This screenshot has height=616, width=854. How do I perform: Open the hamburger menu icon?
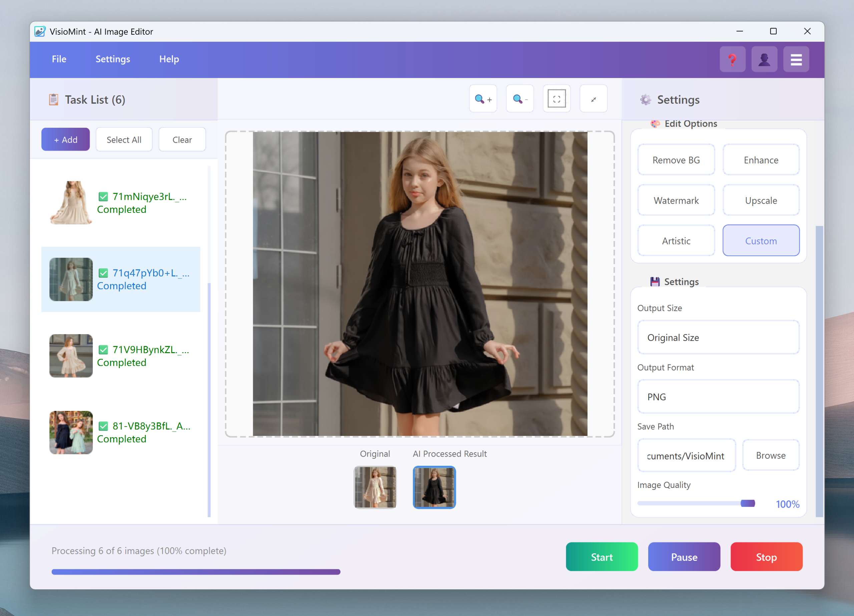click(796, 59)
